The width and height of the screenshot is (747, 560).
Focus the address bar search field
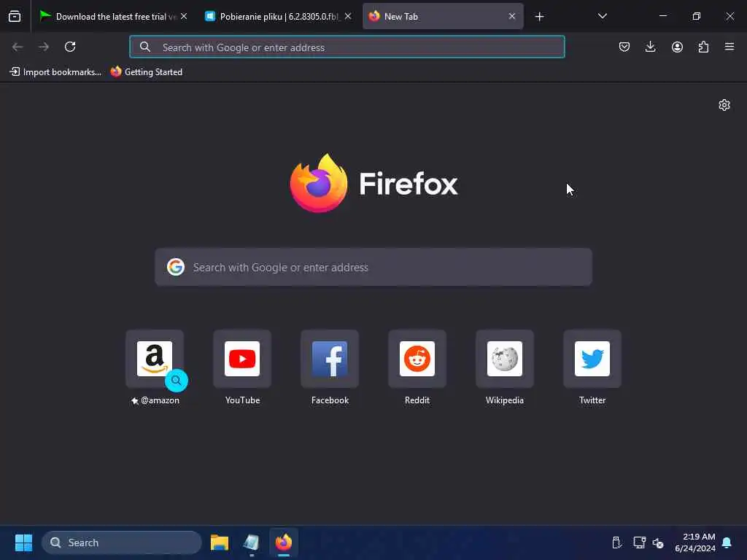(x=347, y=47)
